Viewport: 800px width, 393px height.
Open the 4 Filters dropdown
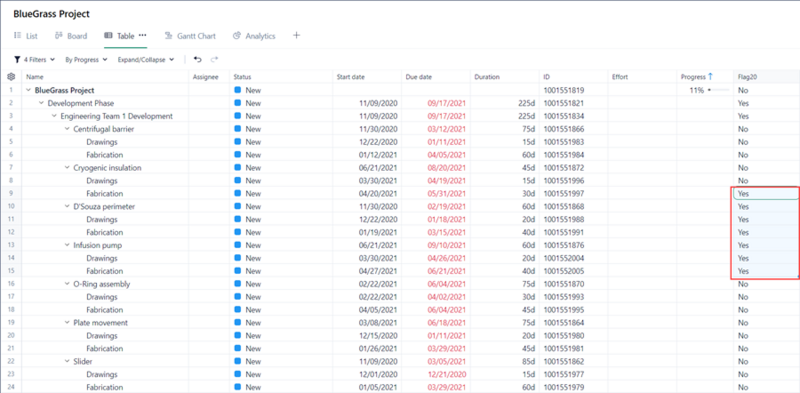[x=35, y=60]
